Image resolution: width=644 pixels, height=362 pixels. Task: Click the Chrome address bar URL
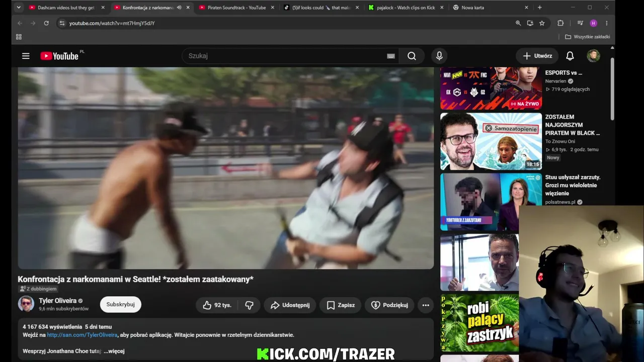pos(112,23)
